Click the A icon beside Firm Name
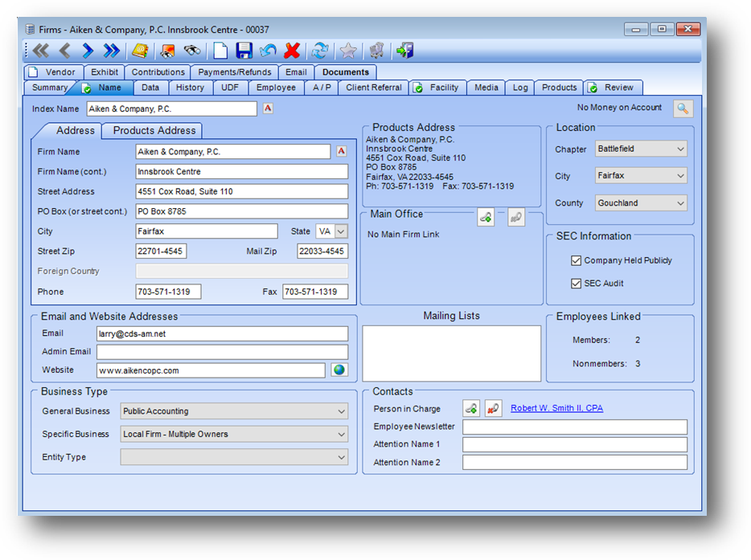 (x=341, y=151)
